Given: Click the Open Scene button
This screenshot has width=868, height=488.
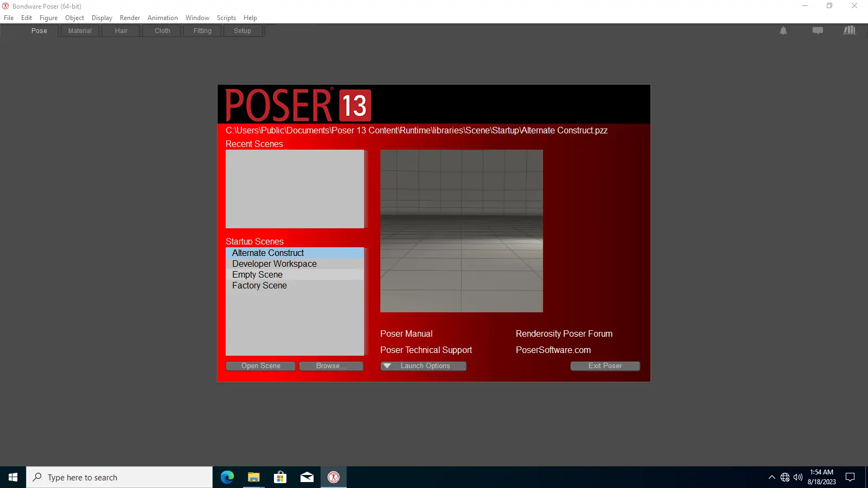Looking at the screenshot, I should [x=260, y=366].
